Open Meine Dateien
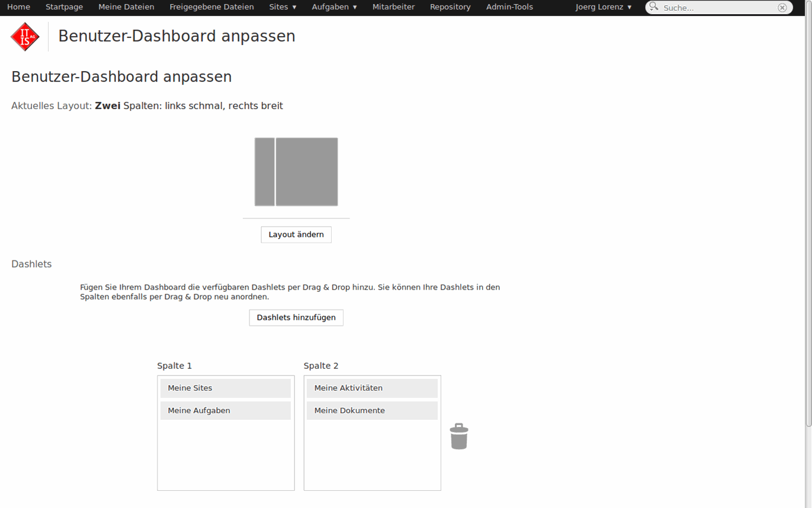The image size is (812, 508). [x=126, y=7]
